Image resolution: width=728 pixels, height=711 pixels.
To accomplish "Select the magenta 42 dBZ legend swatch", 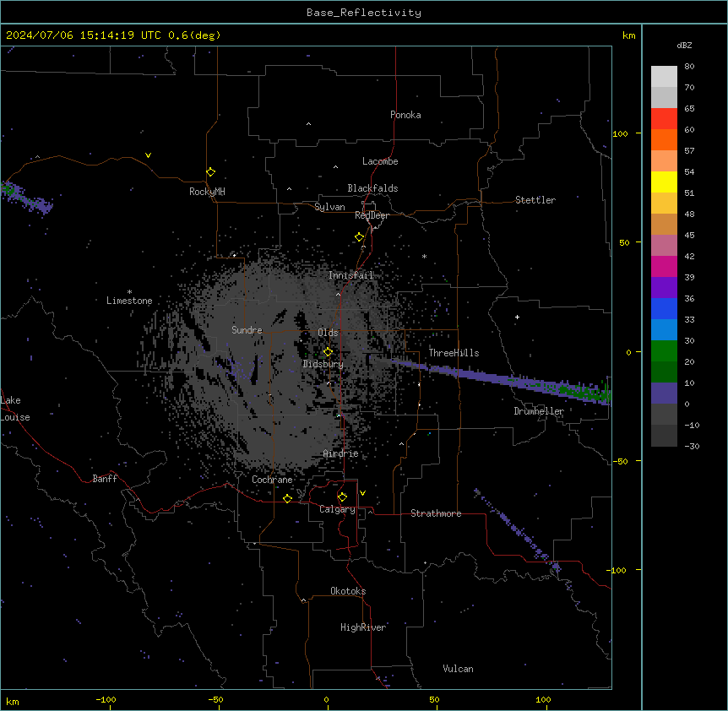I will pyautogui.click(x=664, y=266).
